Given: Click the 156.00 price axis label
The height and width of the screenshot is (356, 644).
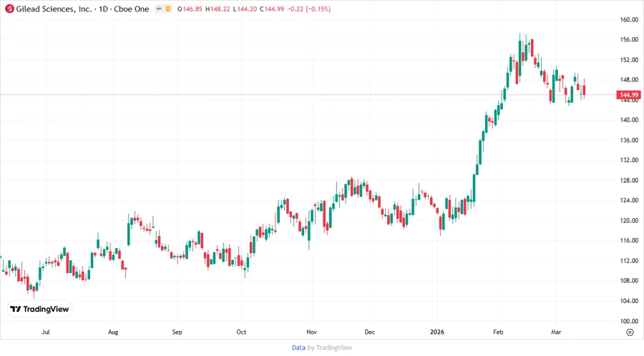Looking at the screenshot, I should click(x=629, y=40).
